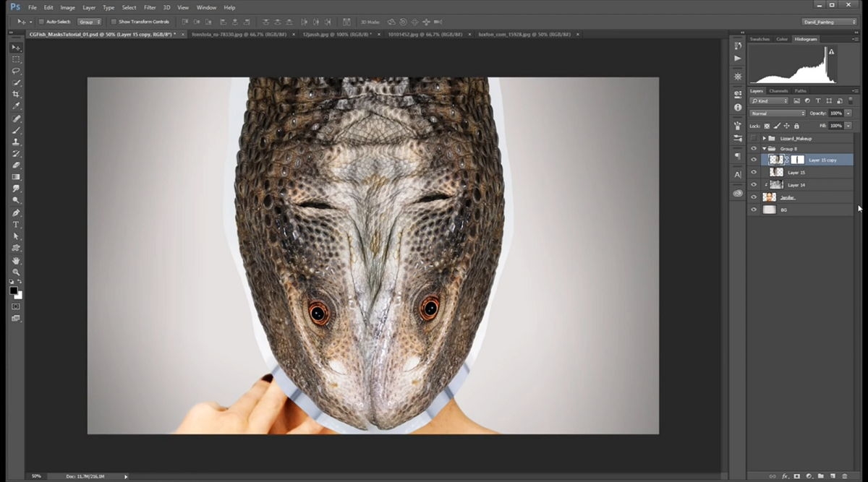Switch to the Channels tab
868x482 pixels.
pos(778,91)
